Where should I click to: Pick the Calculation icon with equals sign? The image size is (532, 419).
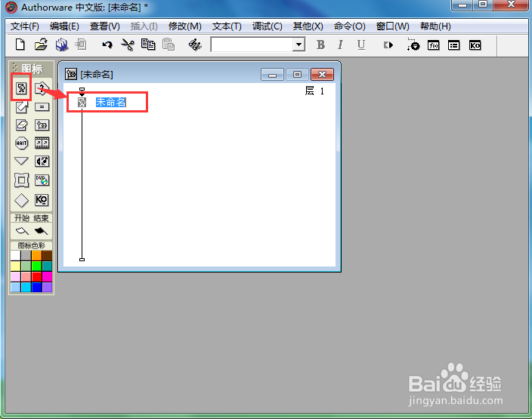tap(42, 107)
